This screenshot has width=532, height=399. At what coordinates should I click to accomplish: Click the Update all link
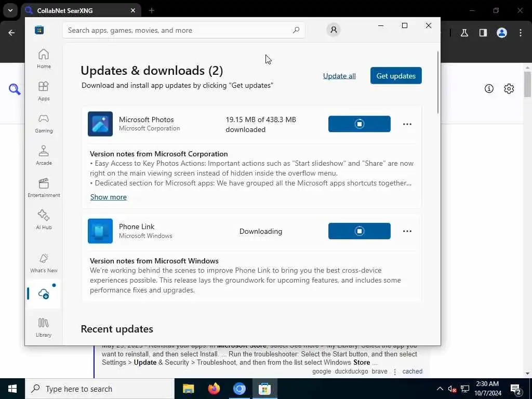pos(339,76)
